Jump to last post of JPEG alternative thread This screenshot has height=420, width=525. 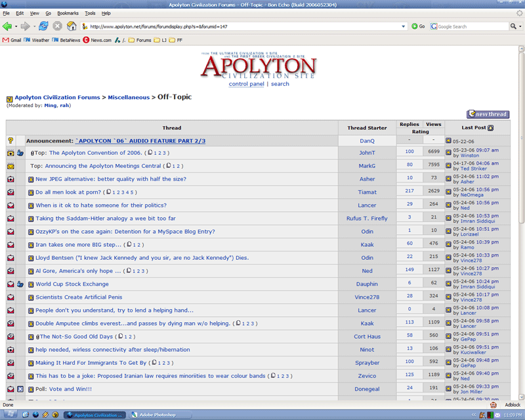click(449, 179)
